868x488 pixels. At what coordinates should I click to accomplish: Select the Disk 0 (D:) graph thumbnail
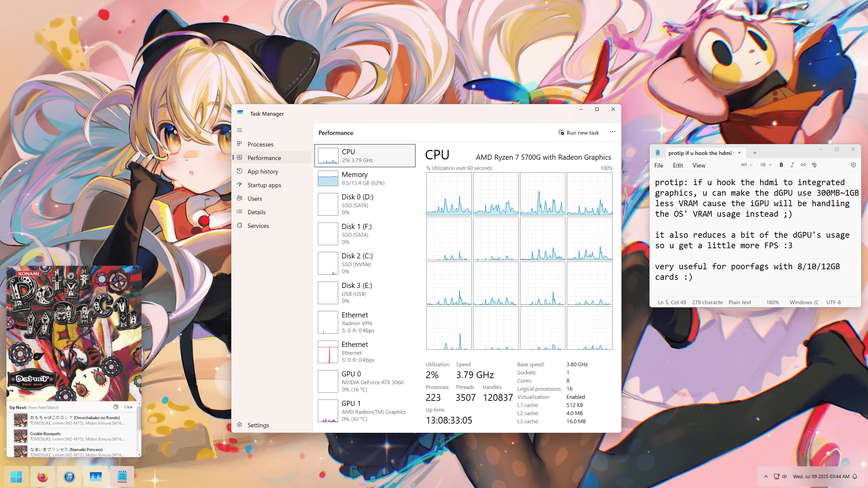[x=328, y=204]
